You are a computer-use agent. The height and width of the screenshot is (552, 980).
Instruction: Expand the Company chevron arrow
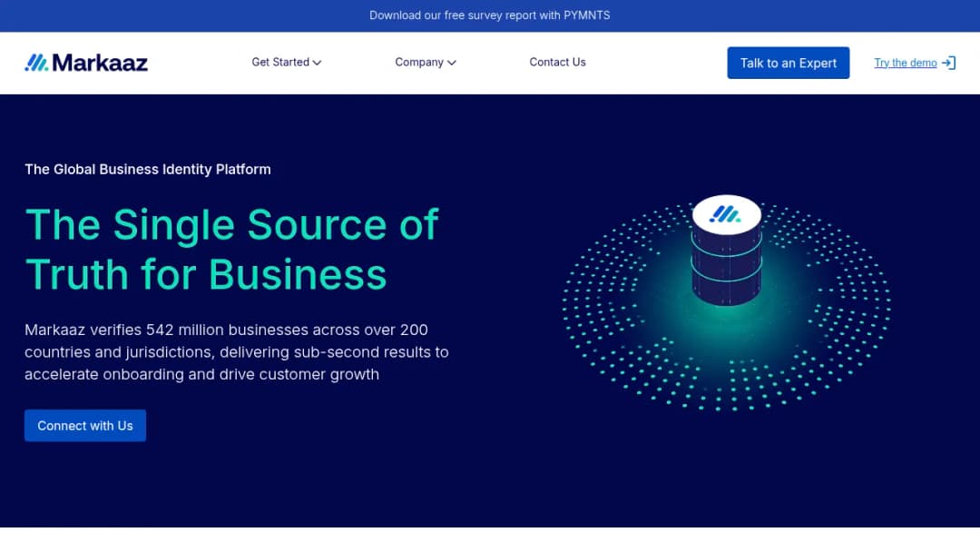pyautogui.click(x=451, y=63)
